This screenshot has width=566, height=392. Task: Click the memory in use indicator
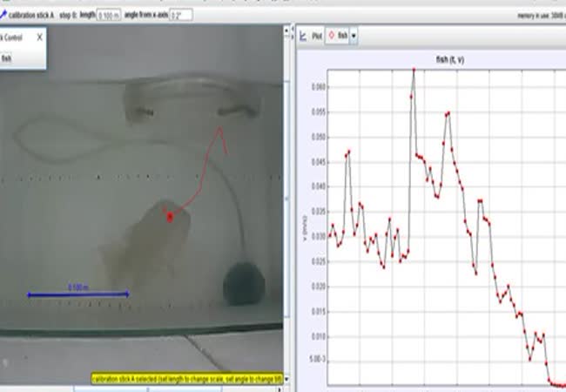pyautogui.click(x=542, y=16)
